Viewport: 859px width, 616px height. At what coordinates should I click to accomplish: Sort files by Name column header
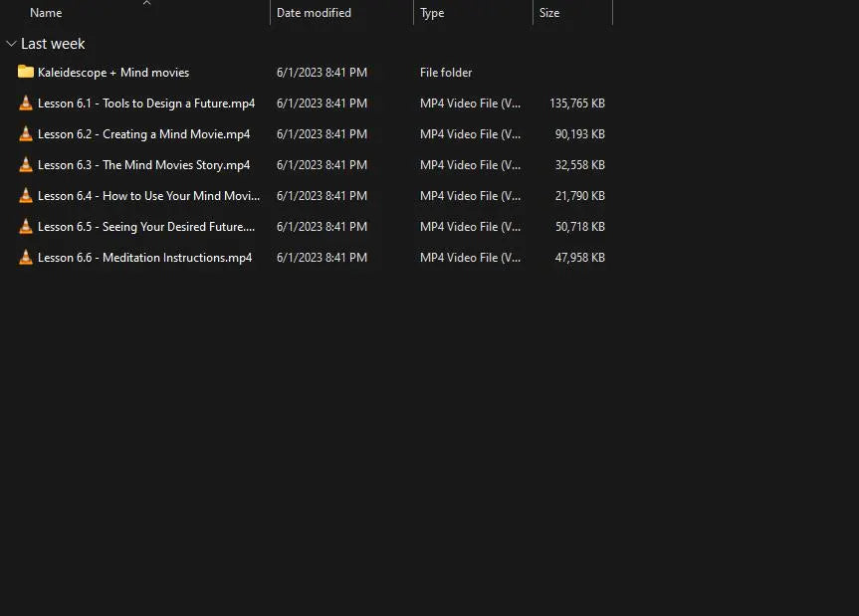[x=46, y=13]
